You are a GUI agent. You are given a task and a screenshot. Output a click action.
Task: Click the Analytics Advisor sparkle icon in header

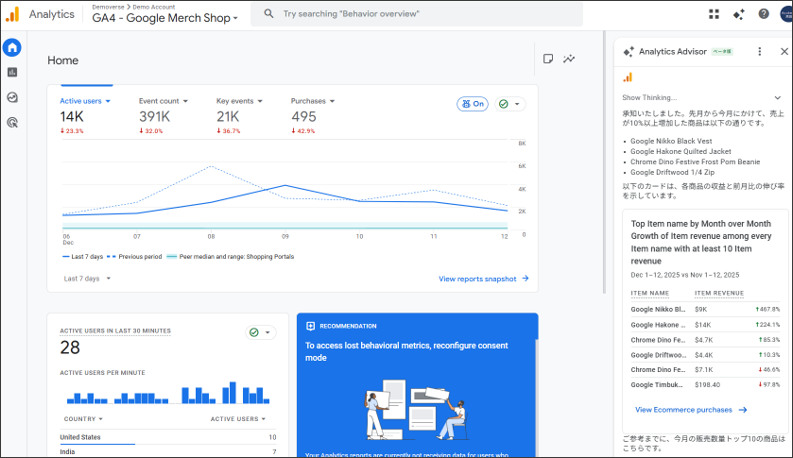click(x=739, y=14)
